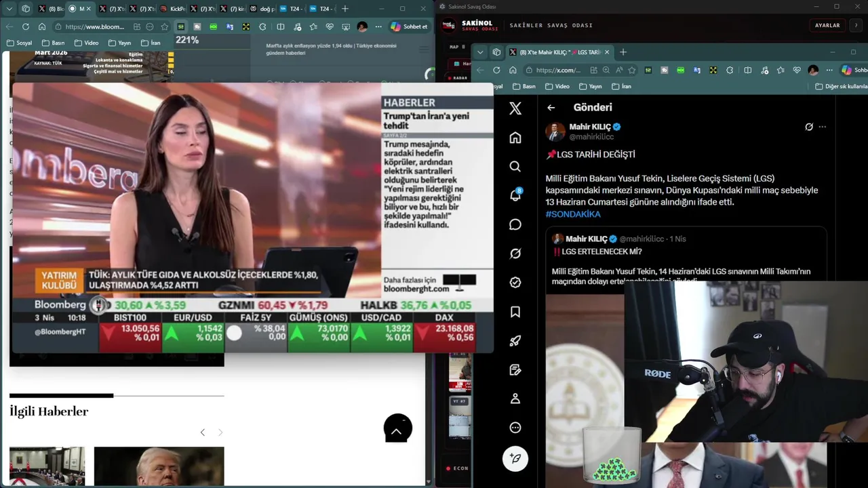Show next İlgili Haberler item with right chevron
Screen dimensions: 868x488
tap(220, 432)
